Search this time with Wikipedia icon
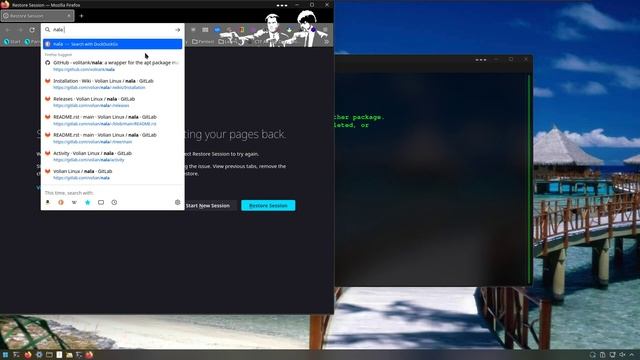Viewport: 640px width, 360px height. pos(74,202)
